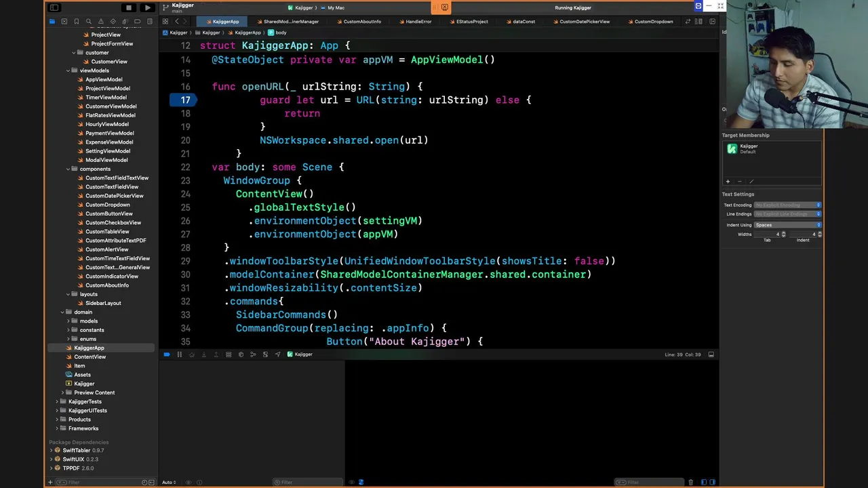Open the Source Control navigator
The height and width of the screenshot is (488, 868).
click(64, 22)
